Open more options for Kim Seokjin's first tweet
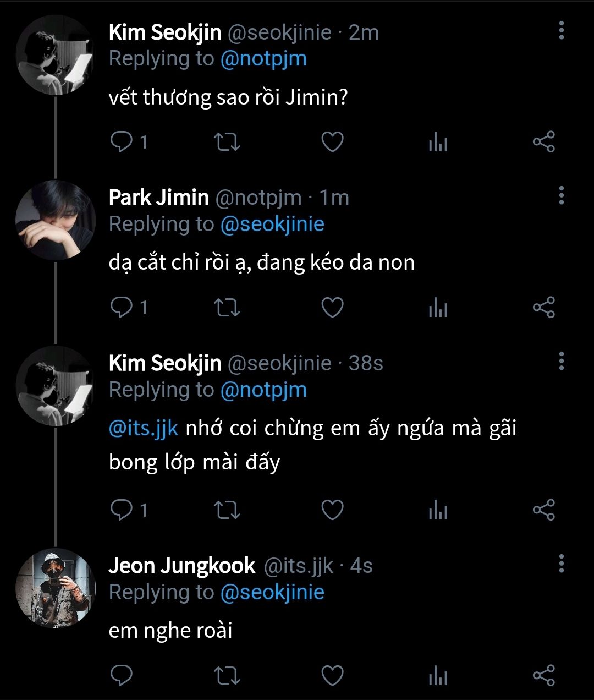This screenshot has width=594, height=700. 562,31
